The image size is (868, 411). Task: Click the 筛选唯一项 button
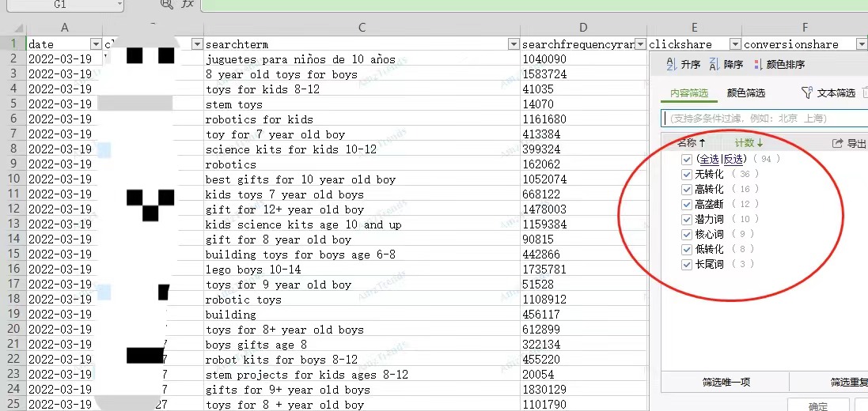[726, 383]
